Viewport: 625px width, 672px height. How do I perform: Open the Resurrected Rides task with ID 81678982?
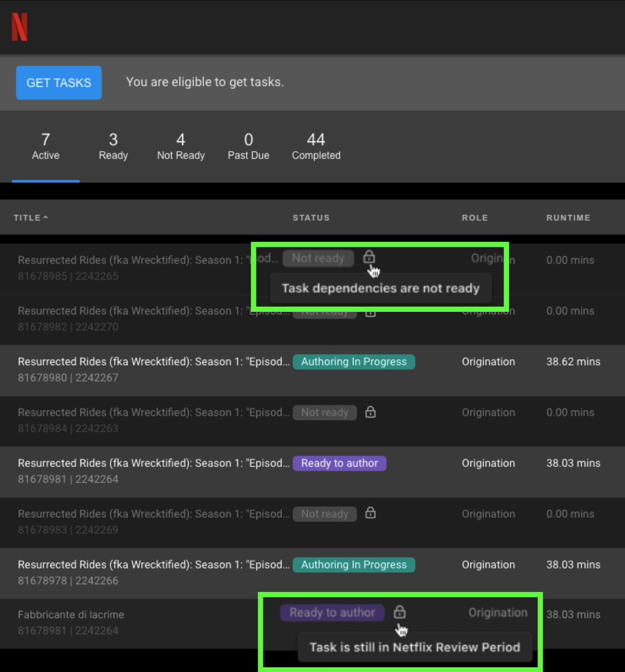312,319
